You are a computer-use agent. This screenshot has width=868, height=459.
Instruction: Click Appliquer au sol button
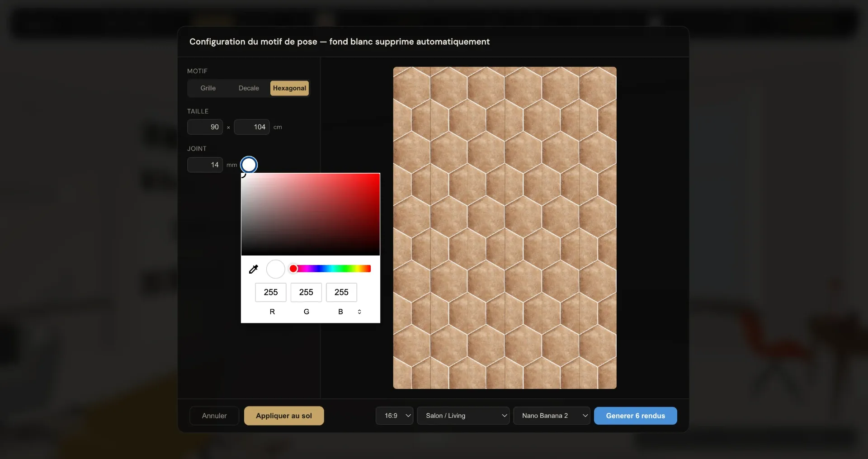point(284,416)
